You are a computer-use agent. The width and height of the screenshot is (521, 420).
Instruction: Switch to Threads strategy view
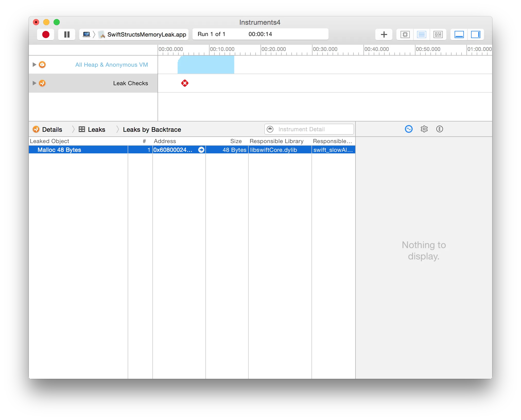[438, 34]
